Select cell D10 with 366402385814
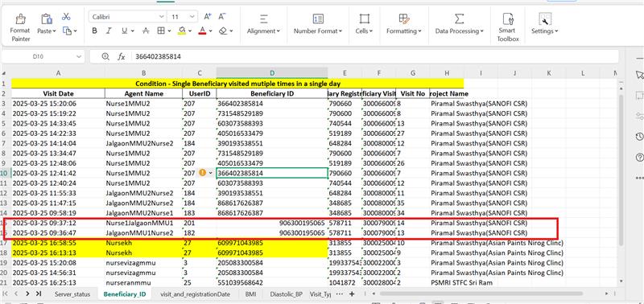This screenshot has height=304, width=644. [272, 173]
